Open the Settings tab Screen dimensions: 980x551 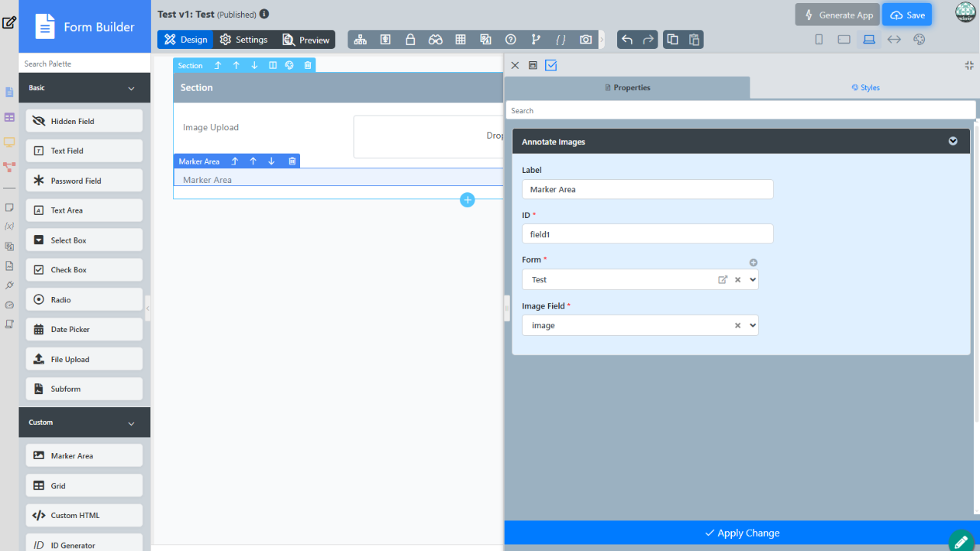click(x=243, y=40)
